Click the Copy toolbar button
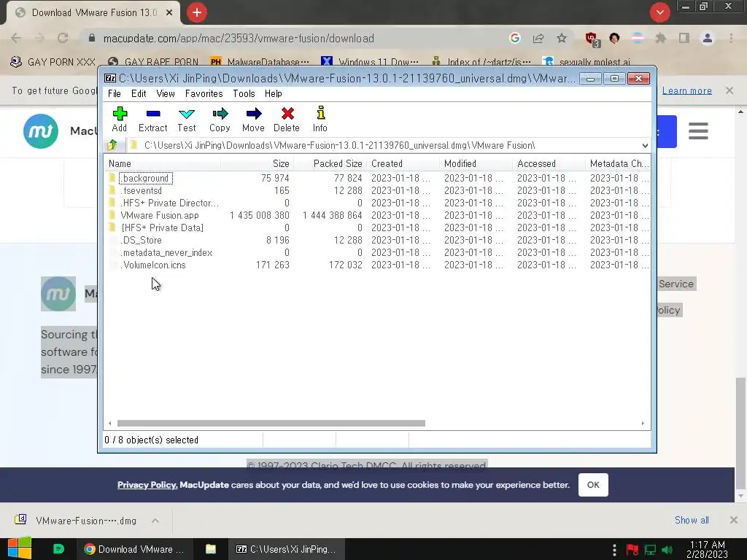 click(220, 119)
